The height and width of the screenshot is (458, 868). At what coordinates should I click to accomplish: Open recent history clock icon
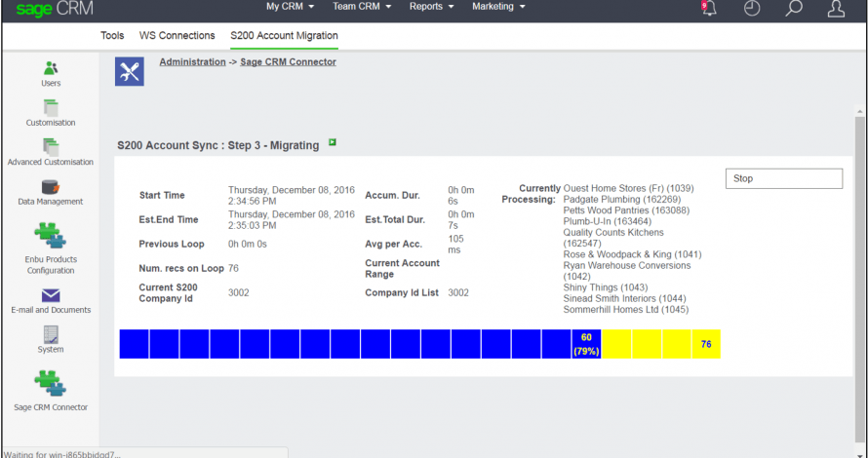pyautogui.click(x=751, y=9)
